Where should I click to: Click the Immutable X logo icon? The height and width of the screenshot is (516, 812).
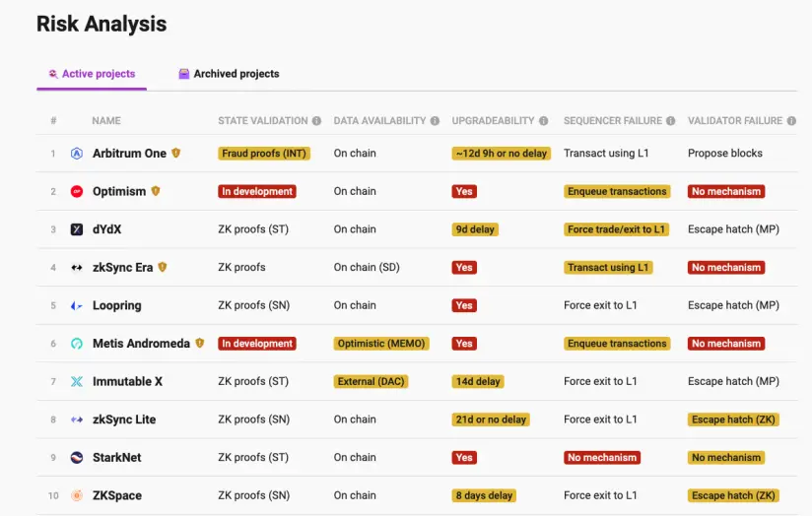tap(77, 381)
